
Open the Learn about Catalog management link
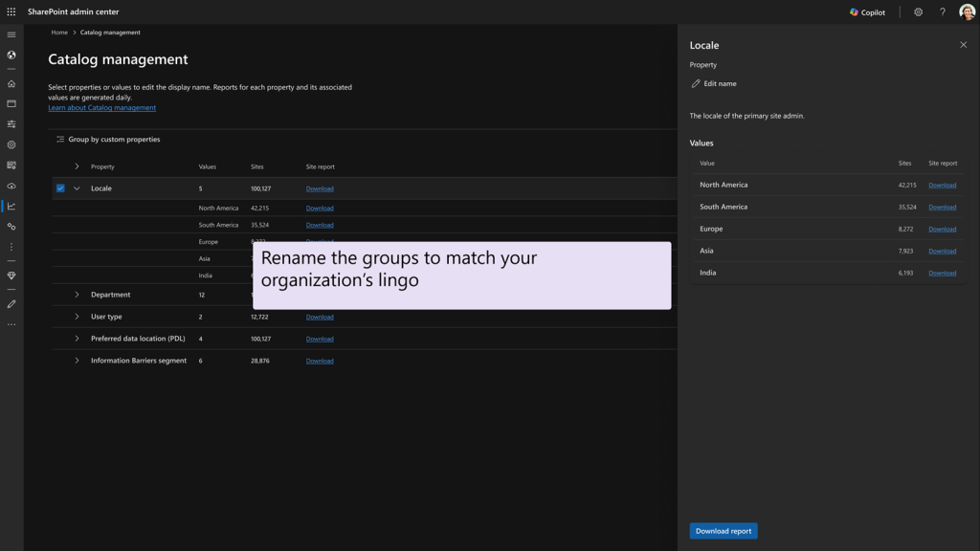(x=101, y=107)
